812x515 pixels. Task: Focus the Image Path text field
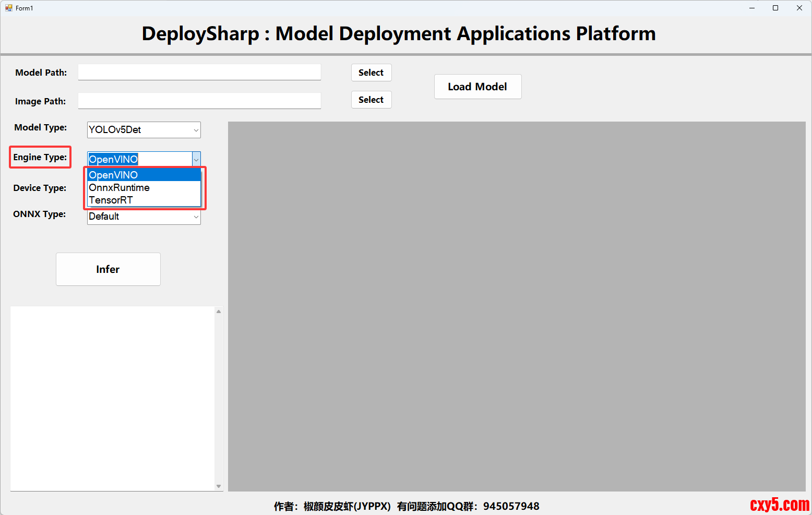click(199, 101)
